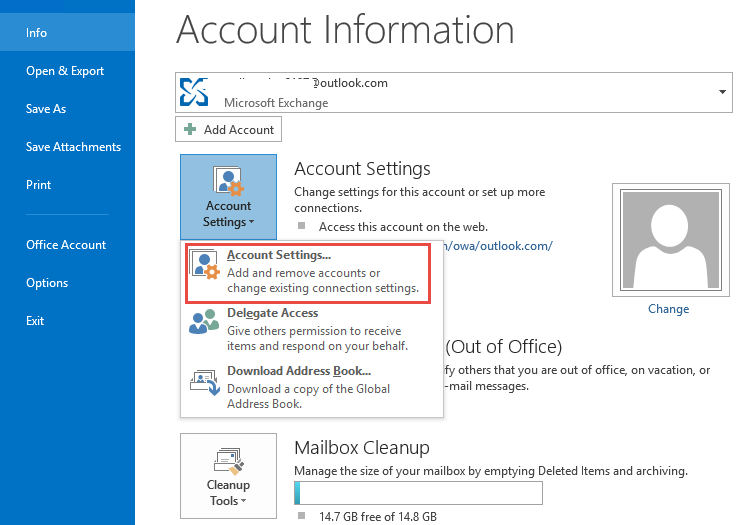The height and width of the screenshot is (525, 756).
Task: Exit Outlook from the sidebar
Action: [35, 321]
